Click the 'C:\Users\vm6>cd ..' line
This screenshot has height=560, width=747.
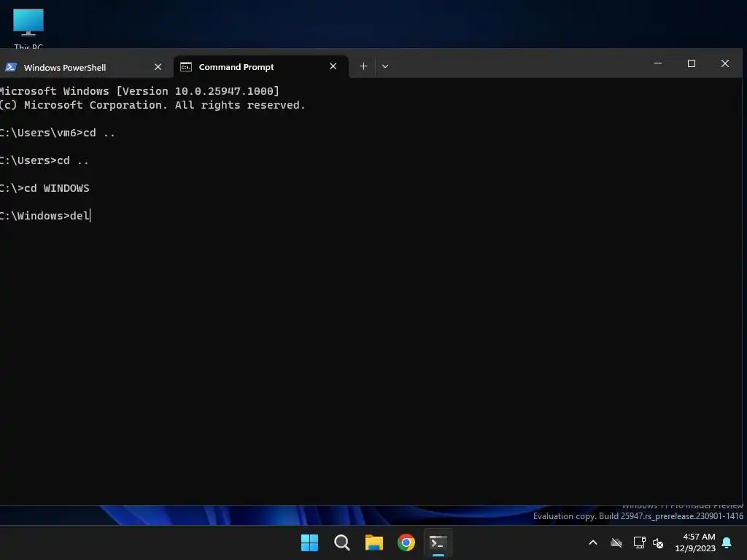point(57,133)
